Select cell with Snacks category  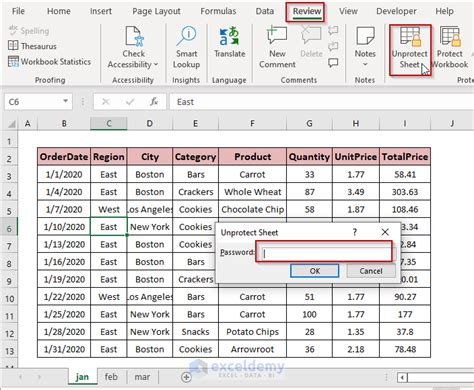point(196,332)
